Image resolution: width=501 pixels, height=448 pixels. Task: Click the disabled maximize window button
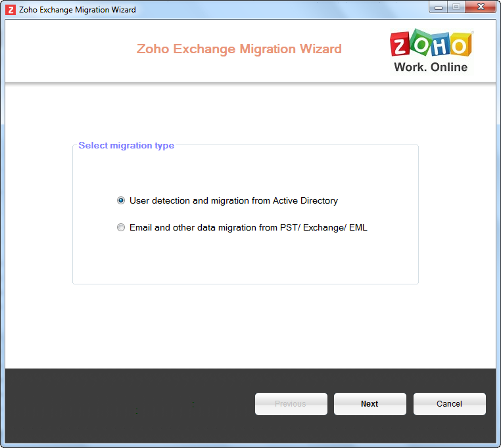456,7
